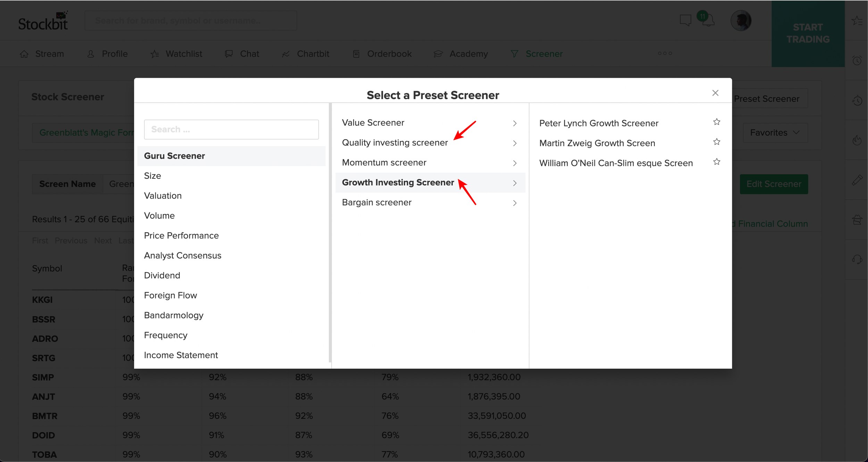Select Price Performance category

231,236
